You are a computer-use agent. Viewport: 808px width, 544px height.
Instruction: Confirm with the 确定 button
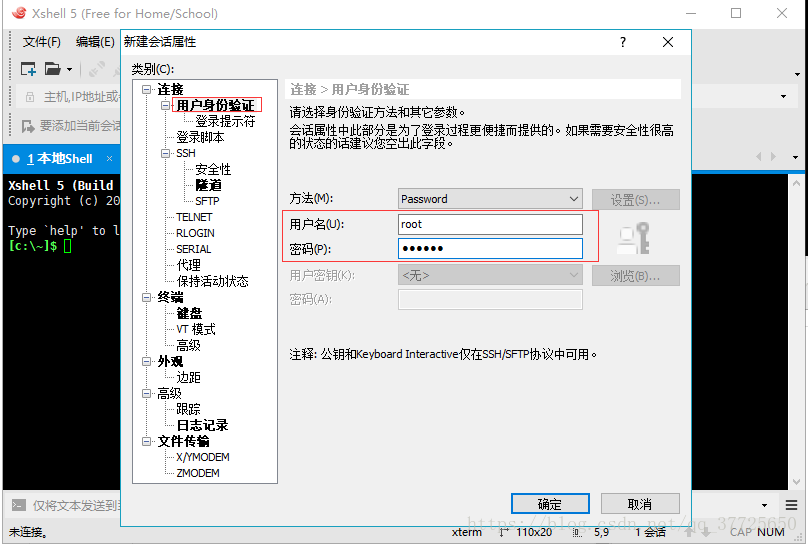550,504
